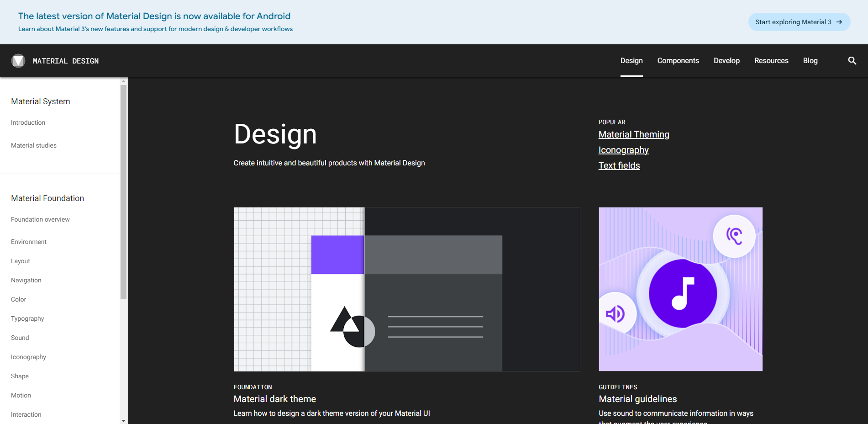The height and width of the screenshot is (424, 868).
Task: Go to Layout in the sidebar
Action: click(x=21, y=261)
